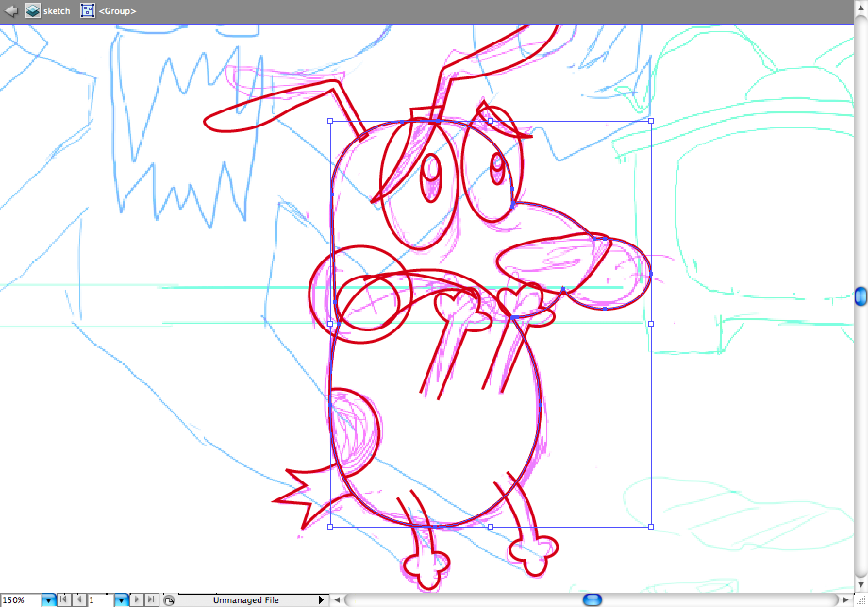Click the Group icon in the breadcrumb bar

pyautogui.click(x=88, y=10)
